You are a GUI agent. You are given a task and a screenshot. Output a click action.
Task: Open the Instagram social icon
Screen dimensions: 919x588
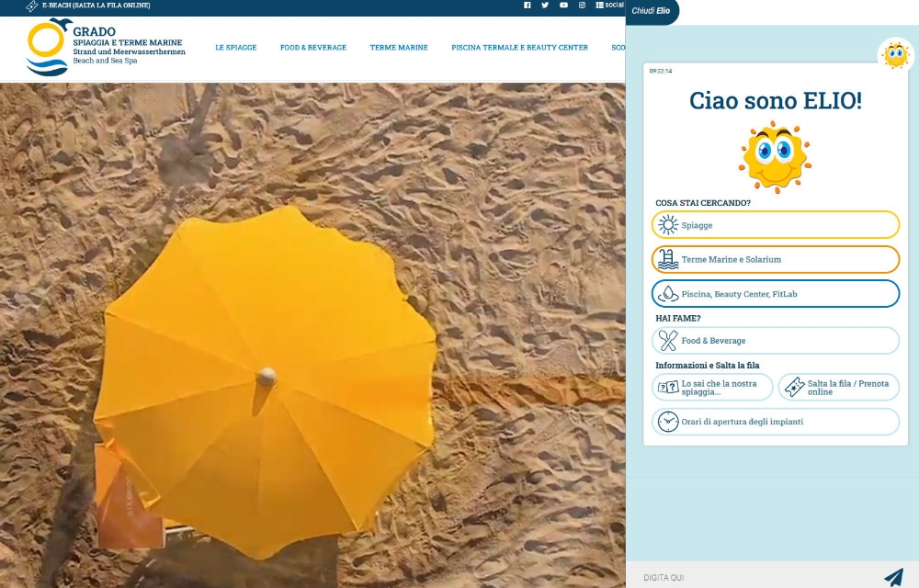[x=582, y=6]
